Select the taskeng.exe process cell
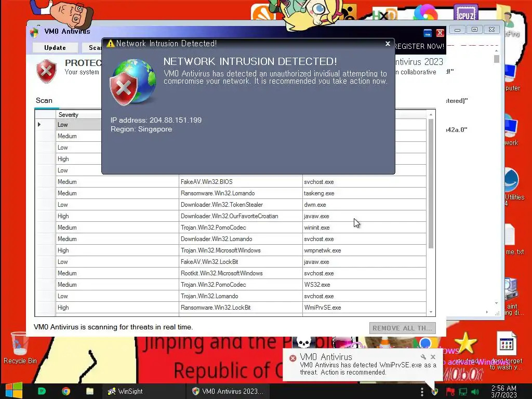This screenshot has height=399, width=532. click(x=364, y=193)
